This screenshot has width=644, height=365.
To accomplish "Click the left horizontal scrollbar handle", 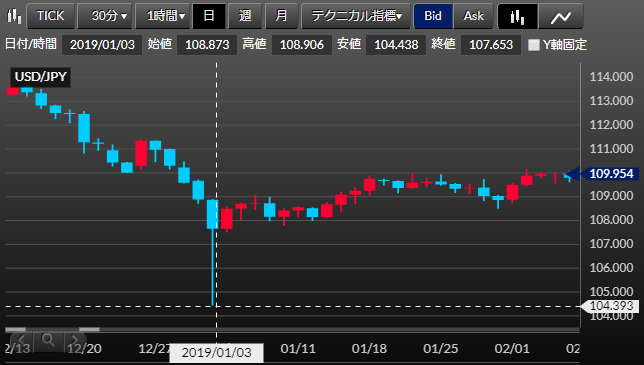I will point(16,329).
